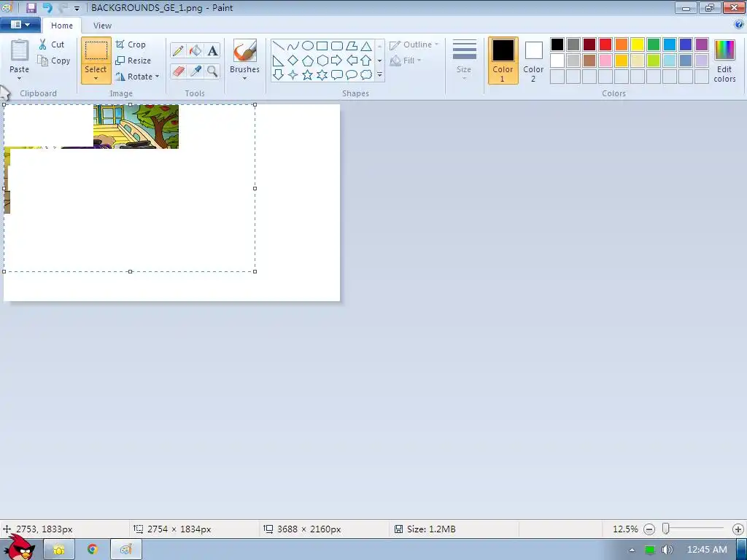Click the Undo arrow in quick access toolbar
The height and width of the screenshot is (560, 747).
(47, 7)
